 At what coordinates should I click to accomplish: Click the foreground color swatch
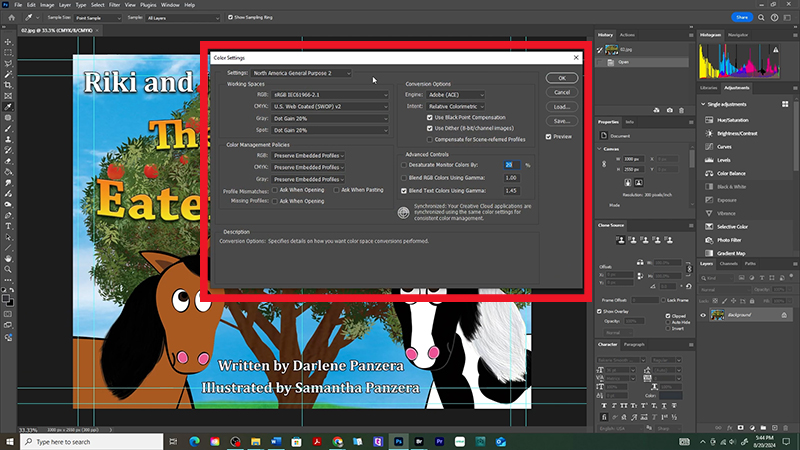[x=6, y=298]
